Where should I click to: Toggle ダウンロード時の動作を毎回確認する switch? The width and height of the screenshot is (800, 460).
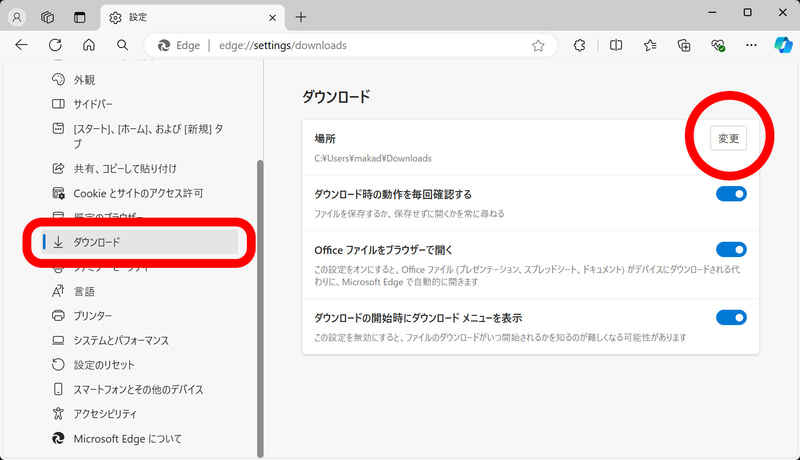click(x=731, y=194)
